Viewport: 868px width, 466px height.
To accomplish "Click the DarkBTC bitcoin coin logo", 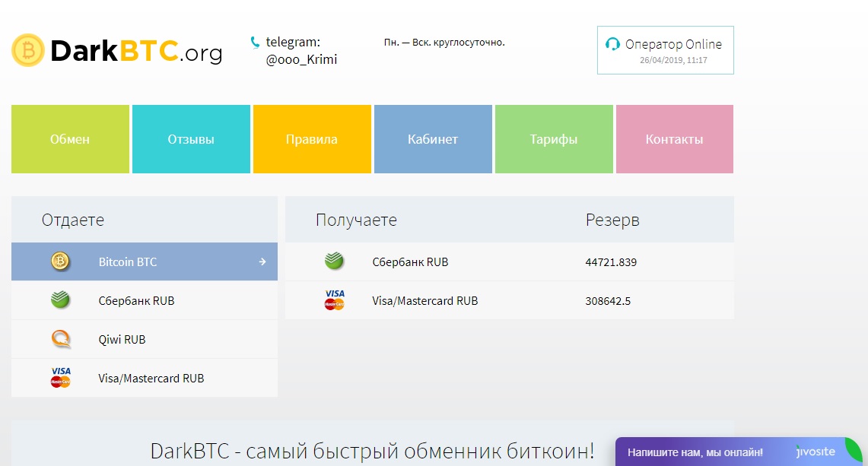I will tap(28, 50).
